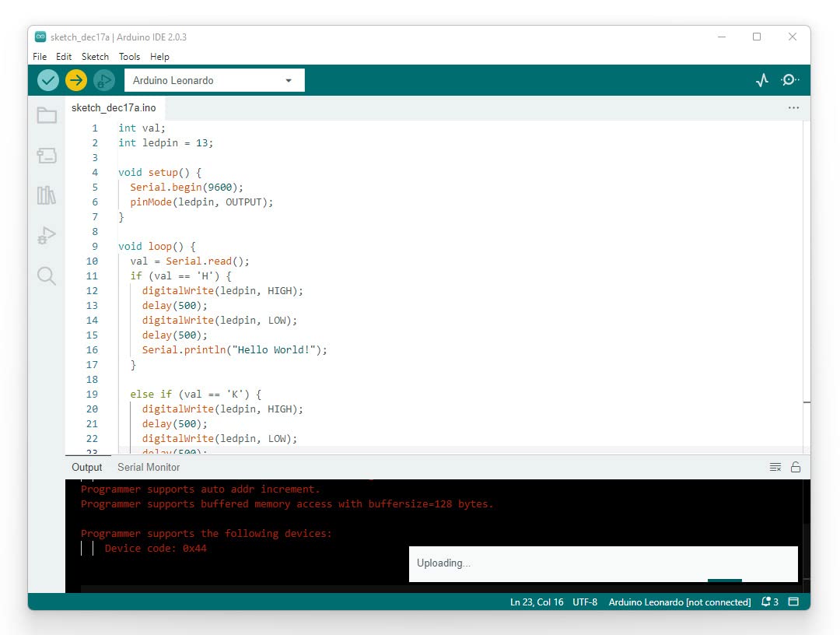Toggle output panel scroll lock
The height and width of the screenshot is (635, 840).
tap(796, 467)
